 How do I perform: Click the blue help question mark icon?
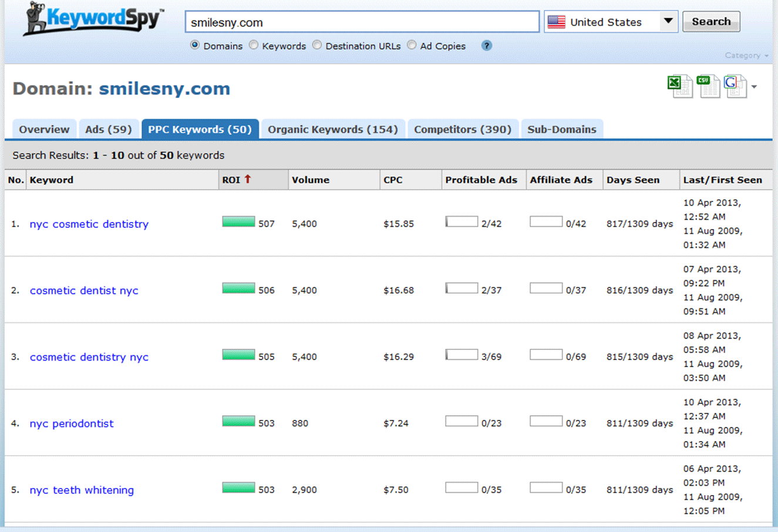pyautogui.click(x=486, y=46)
